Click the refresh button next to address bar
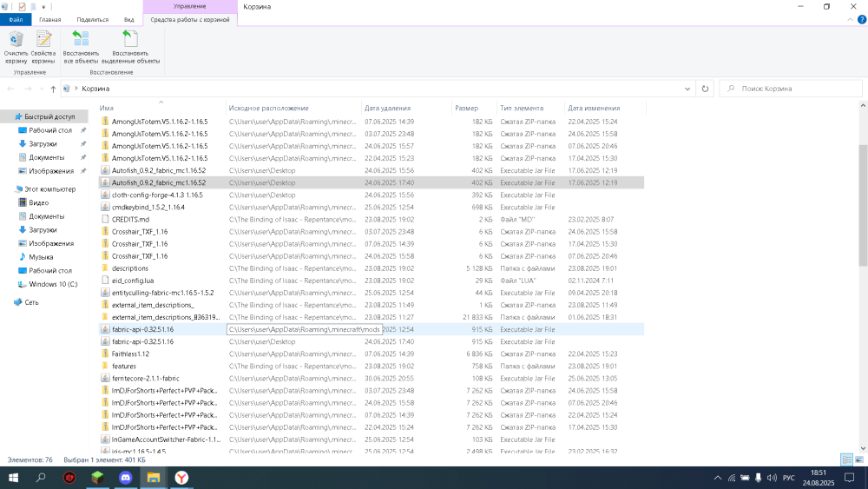The width and height of the screenshot is (868, 489). (705, 89)
